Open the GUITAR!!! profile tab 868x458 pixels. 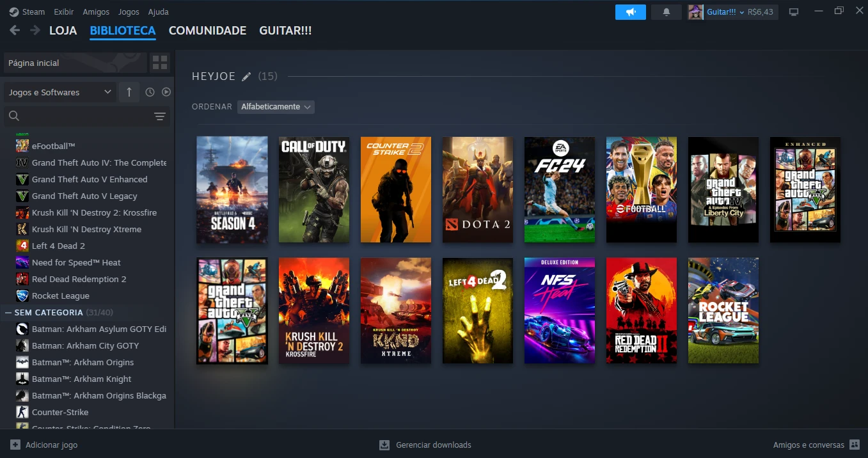pos(285,31)
